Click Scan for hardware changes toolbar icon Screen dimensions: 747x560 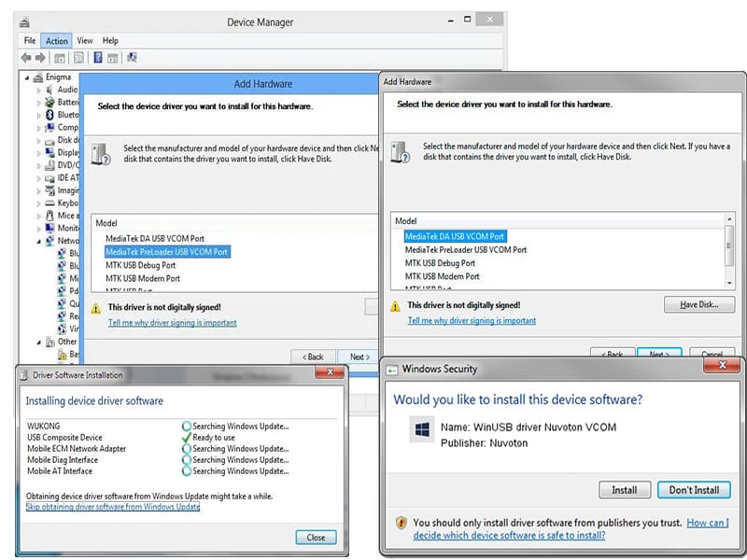[x=132, y=58]
